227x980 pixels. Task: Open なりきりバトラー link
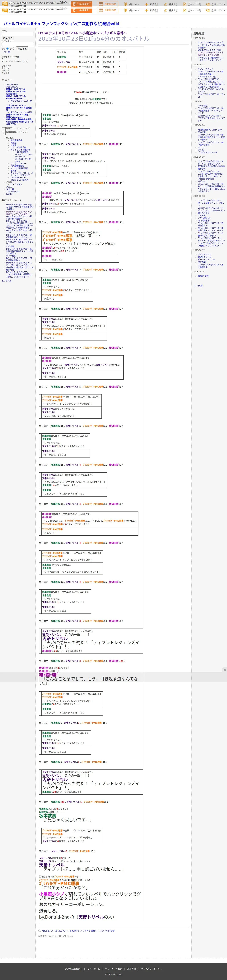[18, 164]
